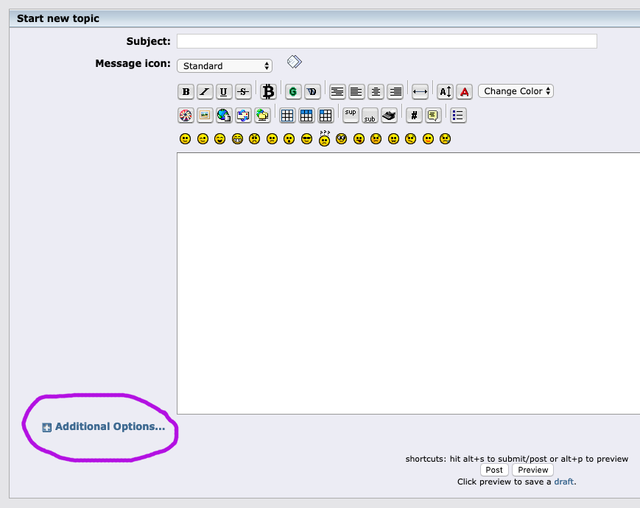Click the font size button
Image resolution: width=640 pixels, height=508 pixels.
445,91
